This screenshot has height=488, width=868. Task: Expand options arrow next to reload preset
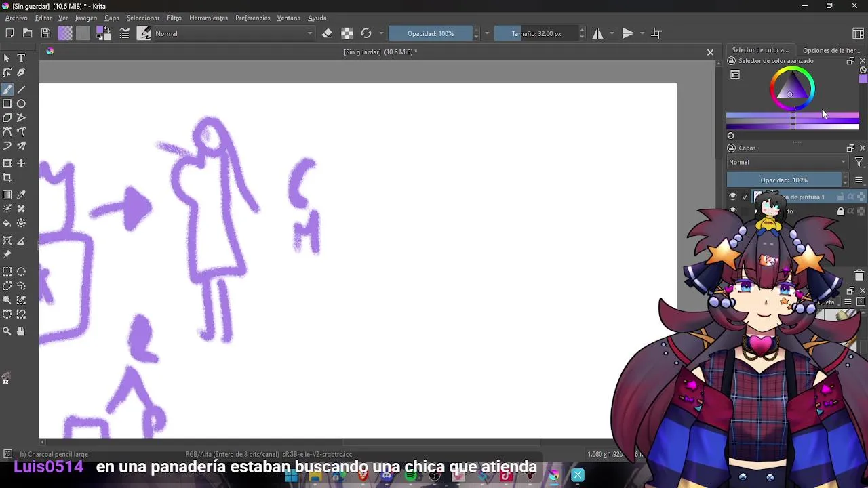[x=381, y=33]
